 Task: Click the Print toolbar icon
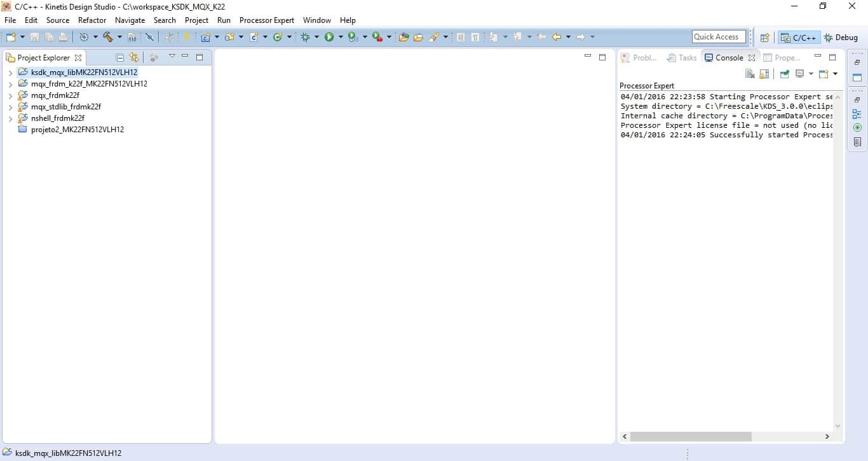(63, 37)
